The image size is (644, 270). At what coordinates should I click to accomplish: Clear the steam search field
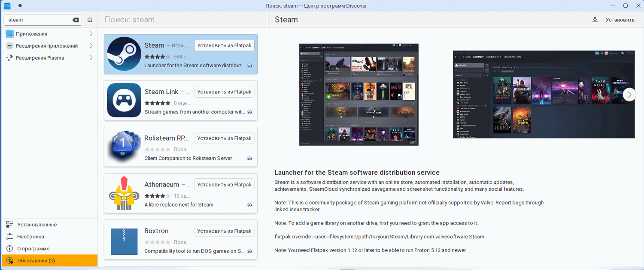coord(76,20)
